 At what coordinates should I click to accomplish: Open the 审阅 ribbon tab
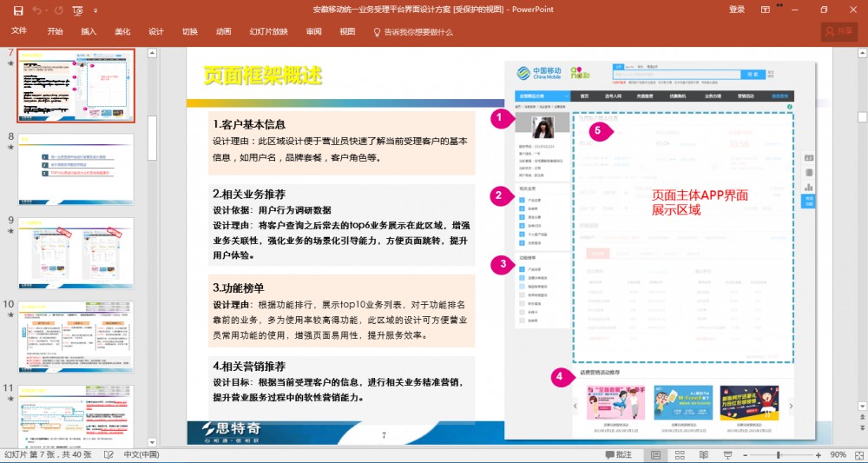click(314, 31)
